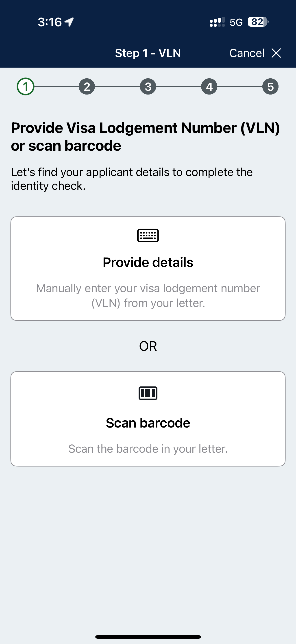This screenshot has width=296, height=644.
Task: Choose Provide details to enter VLN manually
Action: pyautogui.click(x=148, y=267)
